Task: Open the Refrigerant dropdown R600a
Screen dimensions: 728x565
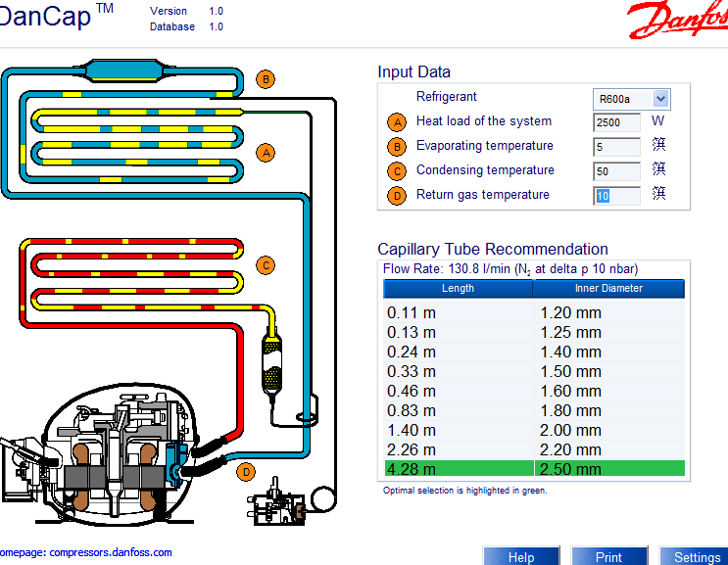Action: pyautogui.click(x=631, y=99)
